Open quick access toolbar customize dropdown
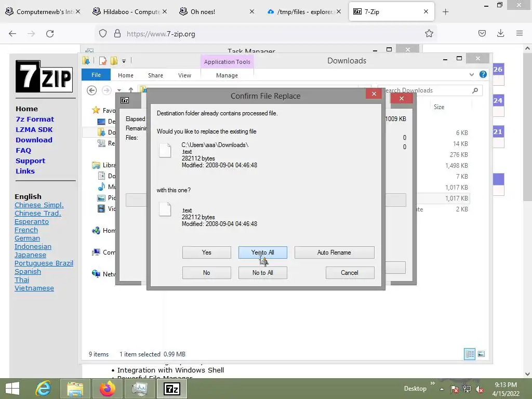This screenshot has width=532, height=399. [x=124, y=61]
